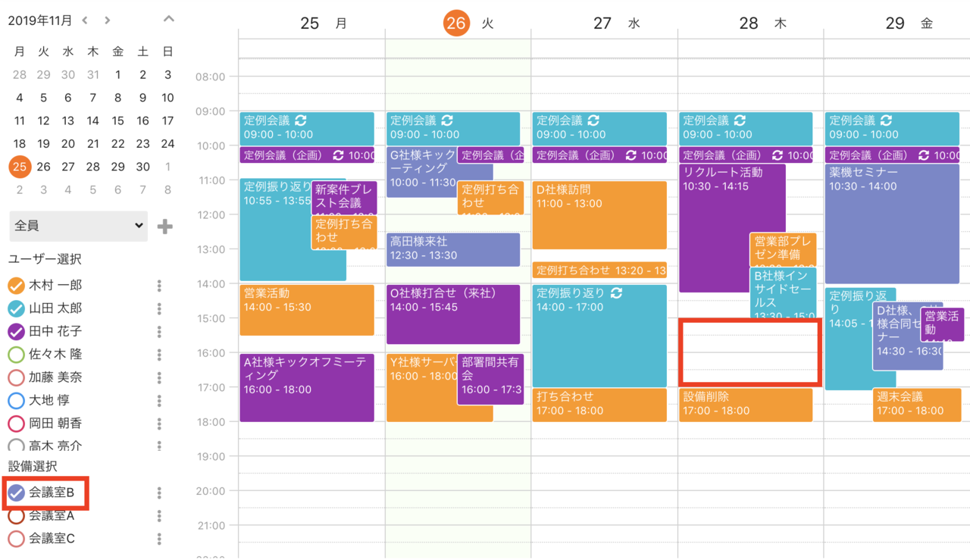Uncheck user 木村 一郎
Image resolution: width=970 pixels, height=560 pixels.
coord(16,286)
